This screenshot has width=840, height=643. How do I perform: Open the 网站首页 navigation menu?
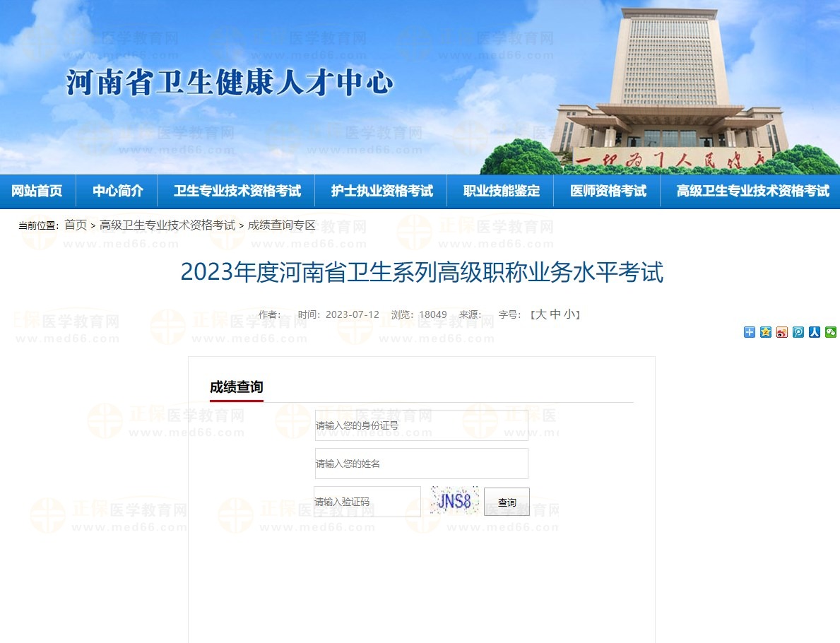(37, 190)
